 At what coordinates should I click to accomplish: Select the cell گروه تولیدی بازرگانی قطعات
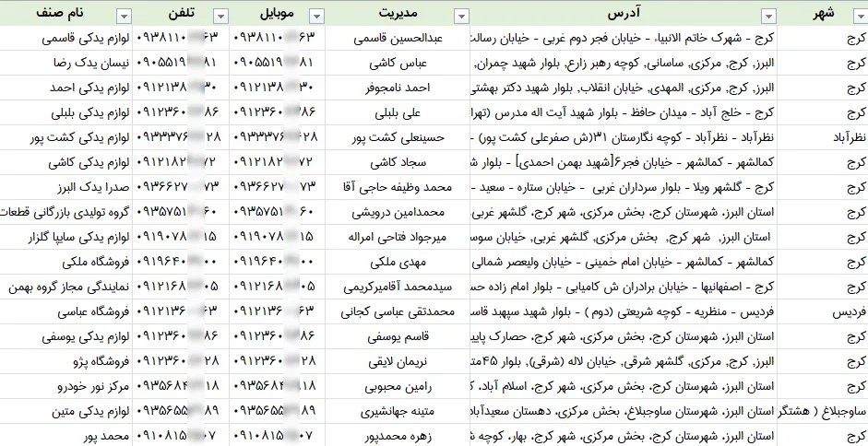click(65, 213)
